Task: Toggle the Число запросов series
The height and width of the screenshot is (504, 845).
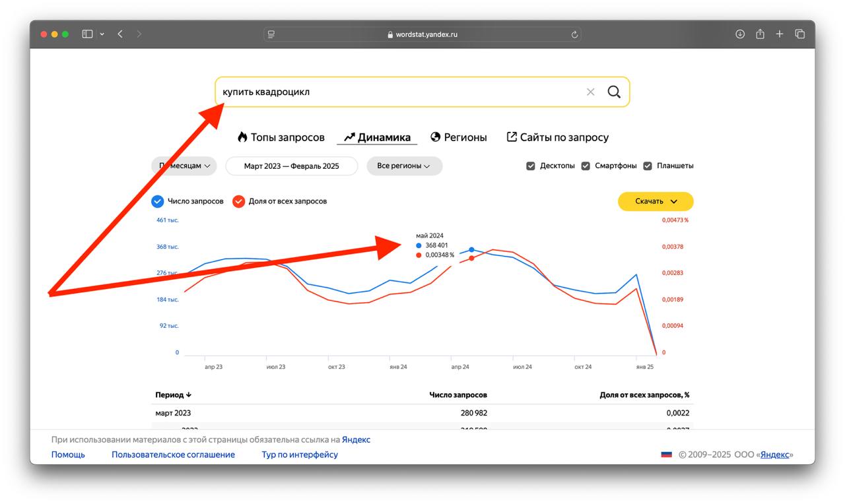Action: coord(158,201)
